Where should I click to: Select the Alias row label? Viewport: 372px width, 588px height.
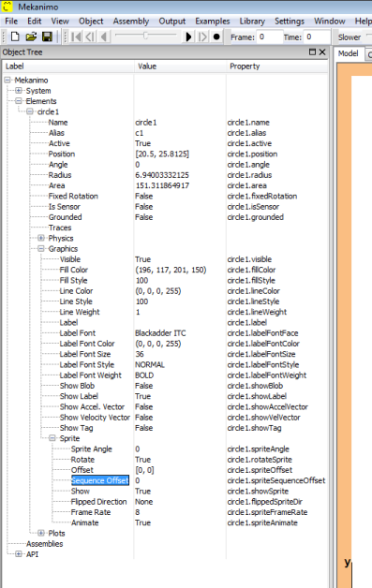pyautogui.click(x=56, y=133)
